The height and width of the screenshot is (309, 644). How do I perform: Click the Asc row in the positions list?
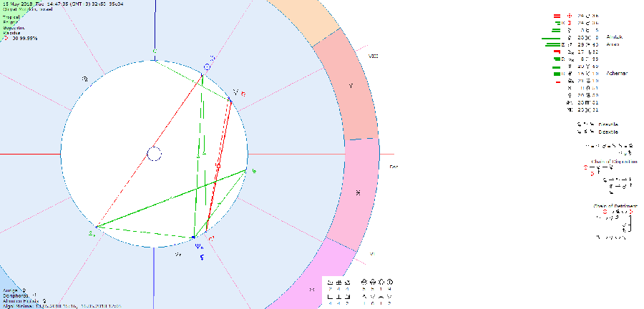582,102
